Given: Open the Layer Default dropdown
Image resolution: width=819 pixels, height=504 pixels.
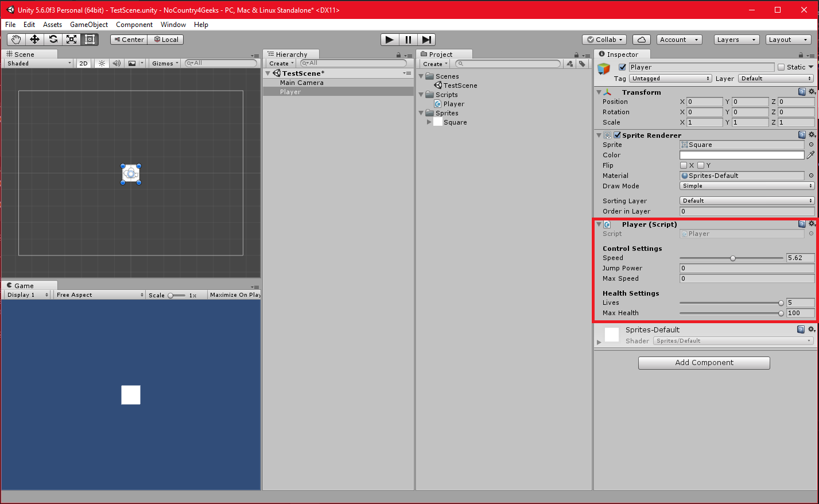Looking at the screenshot, I should (x=776, y=79).
